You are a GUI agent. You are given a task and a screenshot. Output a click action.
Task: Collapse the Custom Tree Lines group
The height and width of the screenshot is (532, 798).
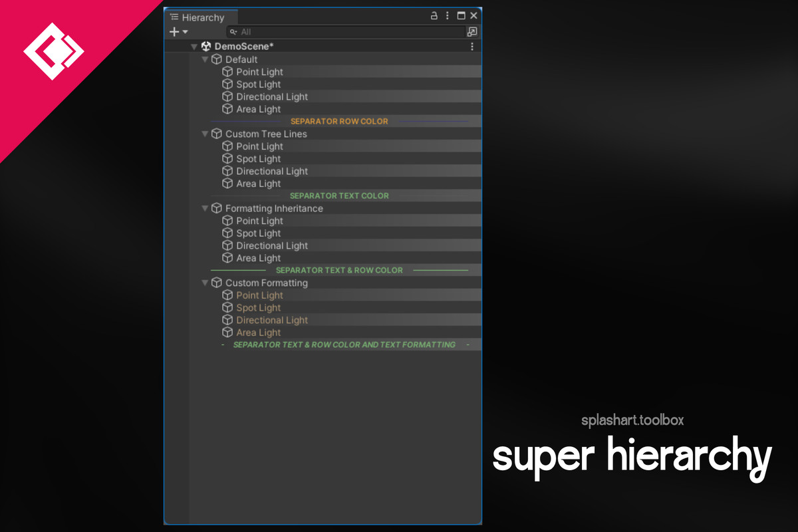(x=205, y=134)
